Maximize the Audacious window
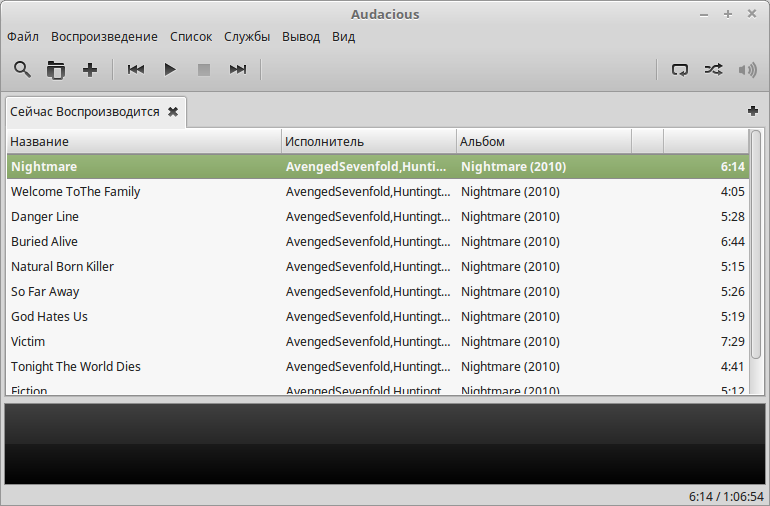The width and height of the screenshot is (770, 506). tap(728, 14)
